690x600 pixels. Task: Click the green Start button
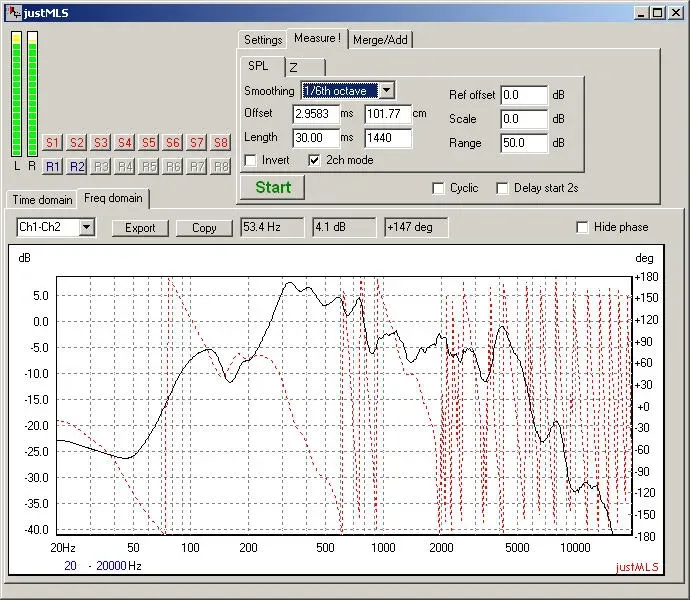coord(273,188)
